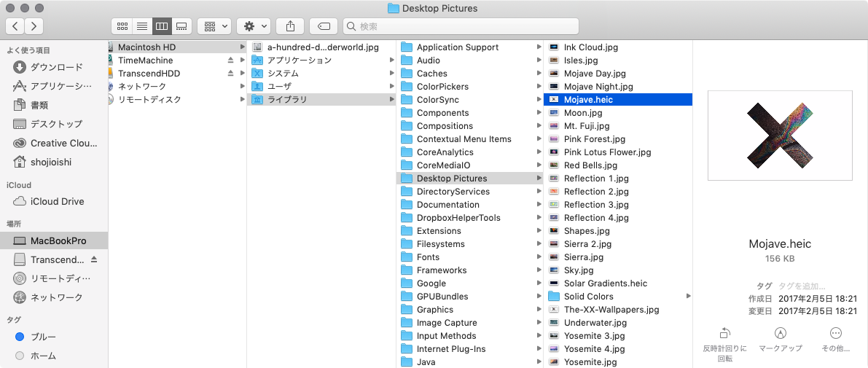The height and width of the screenshot is (368, 868).
Task: Open ダウンロード in the sidebar
Action: [54, 68]
